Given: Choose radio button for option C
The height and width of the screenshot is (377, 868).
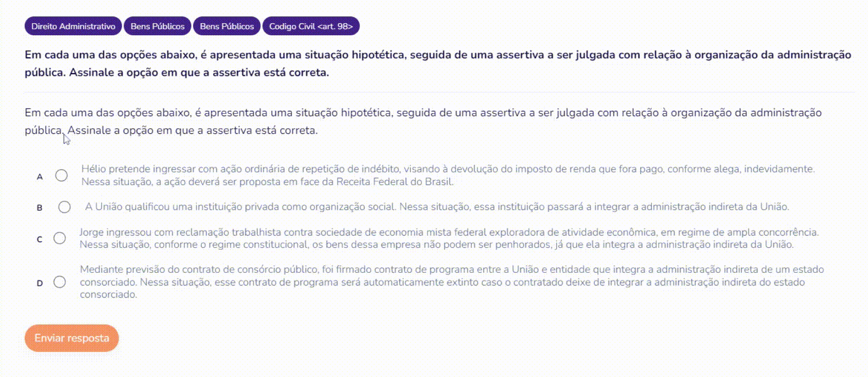Looking at the screenshot, I should 59,238.
